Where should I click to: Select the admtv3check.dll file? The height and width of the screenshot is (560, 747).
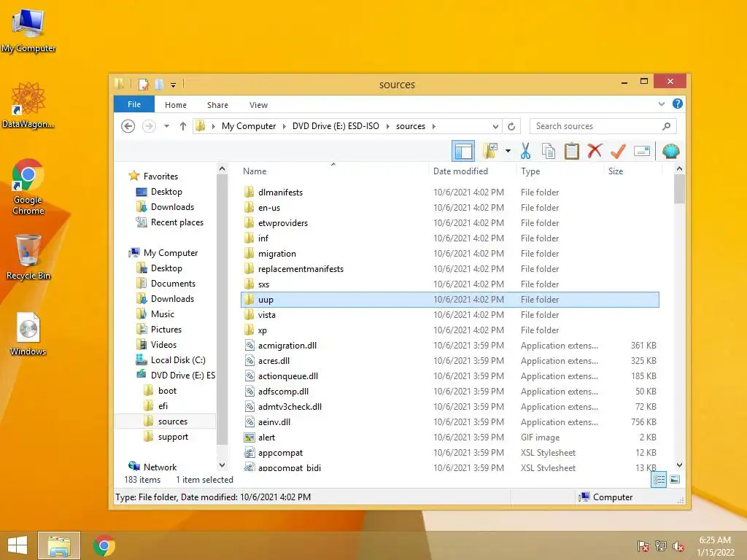coord(290,407)
